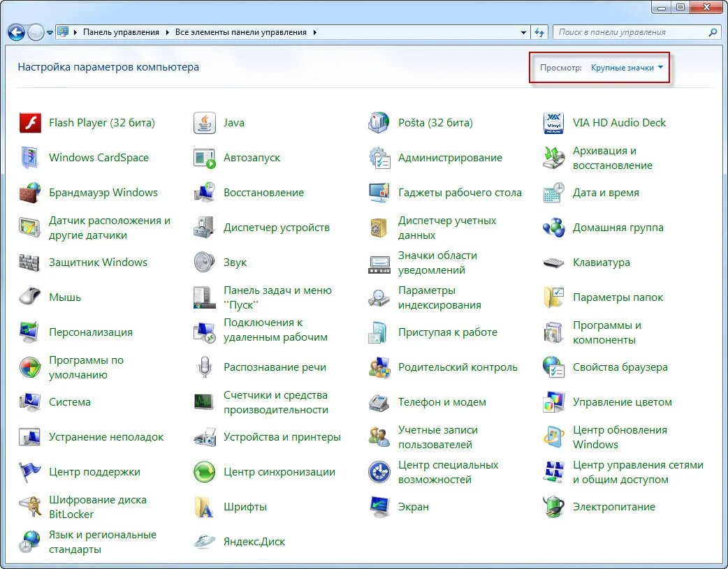The height and width of the screenshot is (569, 728).
Task: Click the Устройства и принтеры icon
Action: point(205,437)
